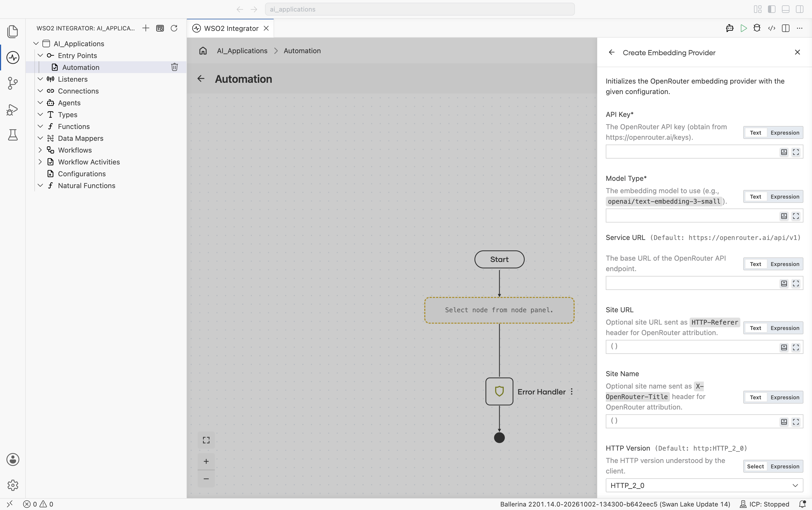This screenshot has width=812, height=510.
Task: Open the Testing flask icon
Action: (12, 135)
